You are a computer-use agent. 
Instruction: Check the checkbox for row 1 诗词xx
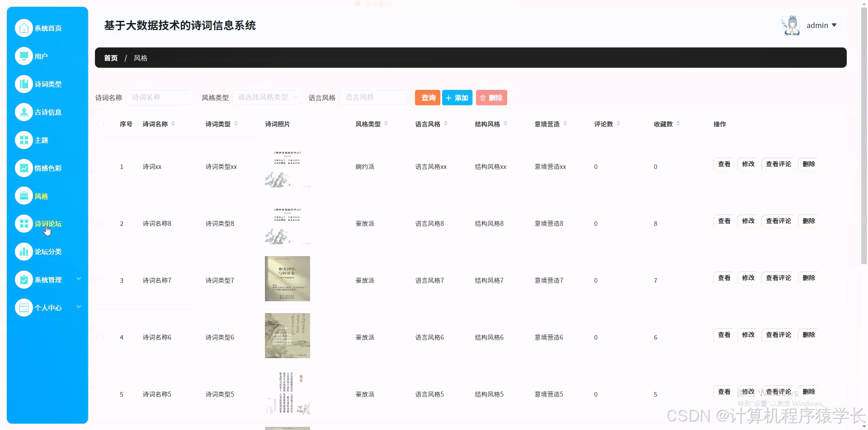100,167
